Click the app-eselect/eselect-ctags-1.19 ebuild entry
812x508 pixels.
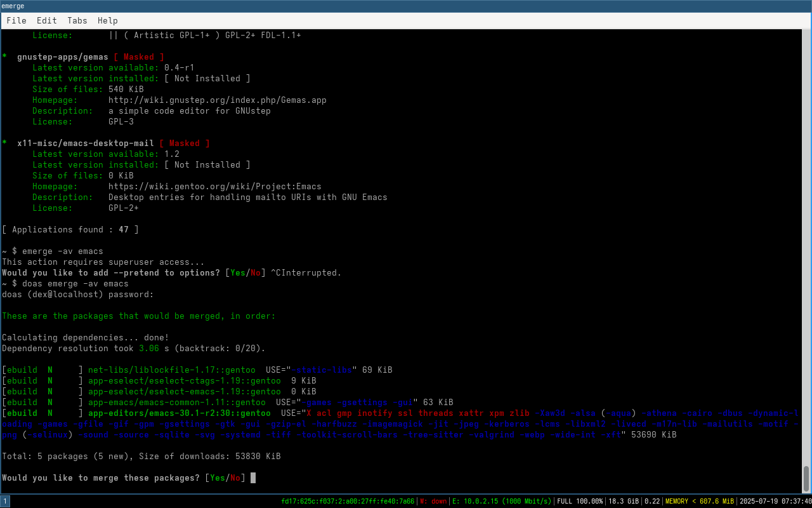(159, 380)
